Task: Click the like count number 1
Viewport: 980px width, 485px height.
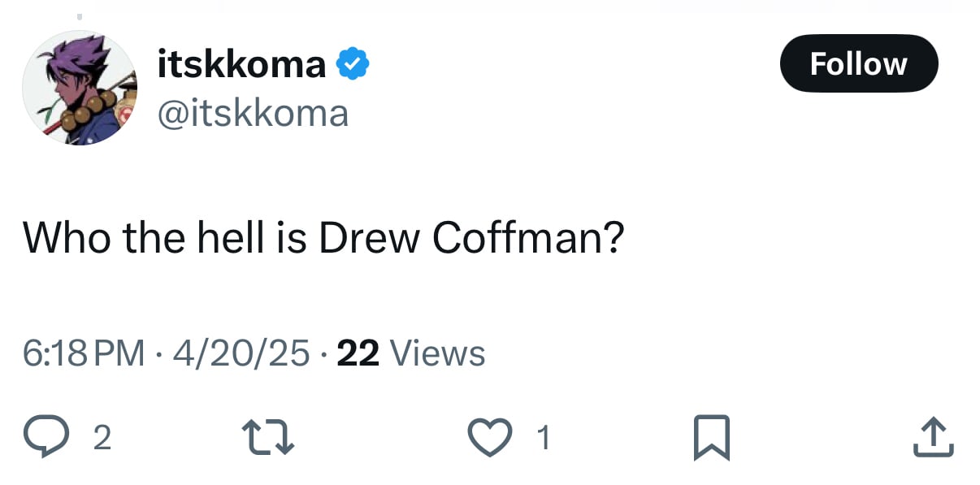Action: [x=544, y=439]
